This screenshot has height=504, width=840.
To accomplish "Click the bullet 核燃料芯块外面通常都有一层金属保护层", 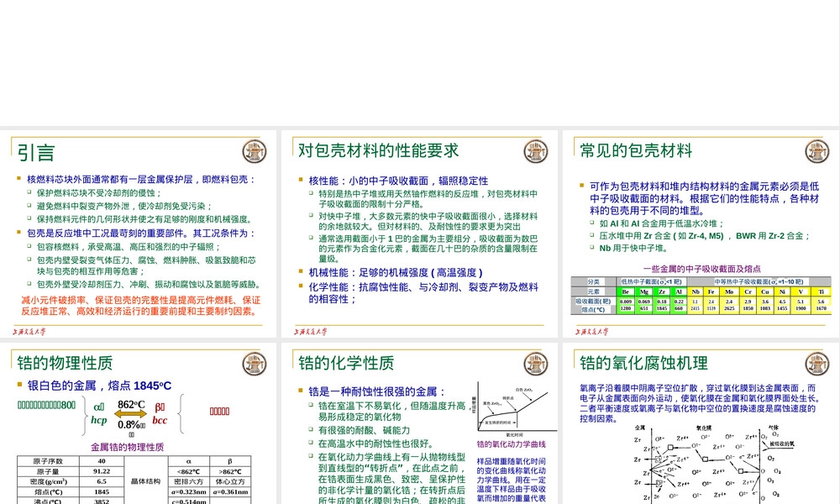I will [x=141, y=180].
